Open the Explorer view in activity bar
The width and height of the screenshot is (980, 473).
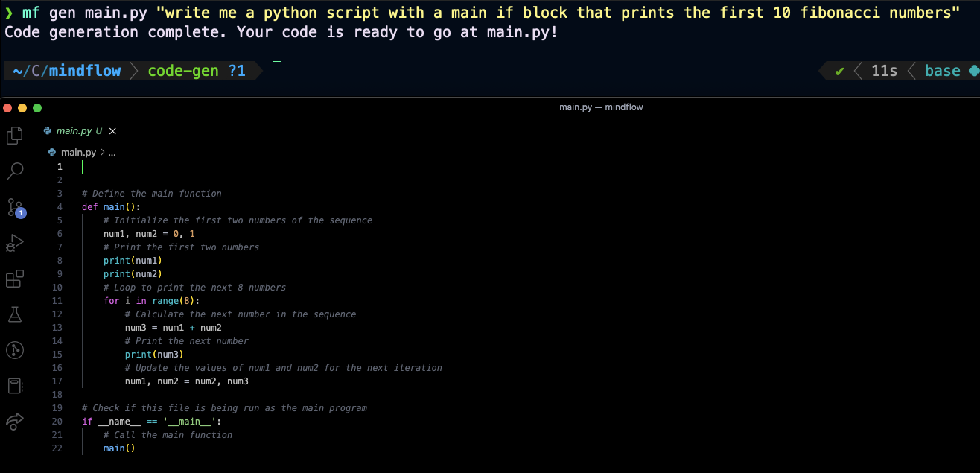point(15,136)
